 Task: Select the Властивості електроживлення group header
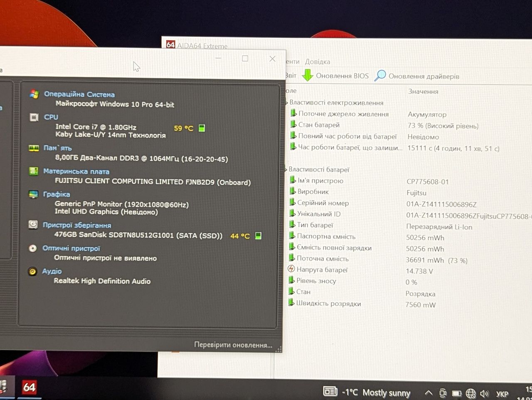click(336, 103)
